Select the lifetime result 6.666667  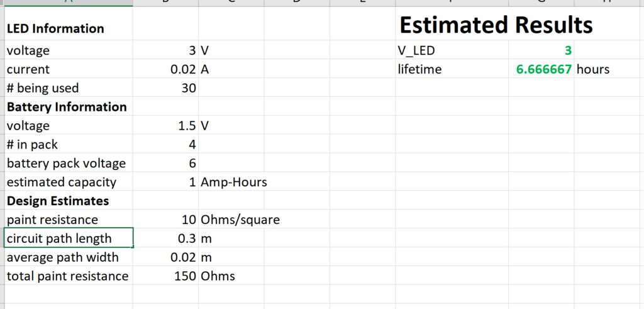541,69
